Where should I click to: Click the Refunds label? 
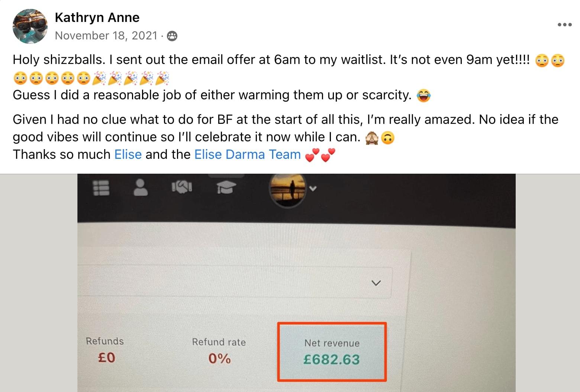105,341
